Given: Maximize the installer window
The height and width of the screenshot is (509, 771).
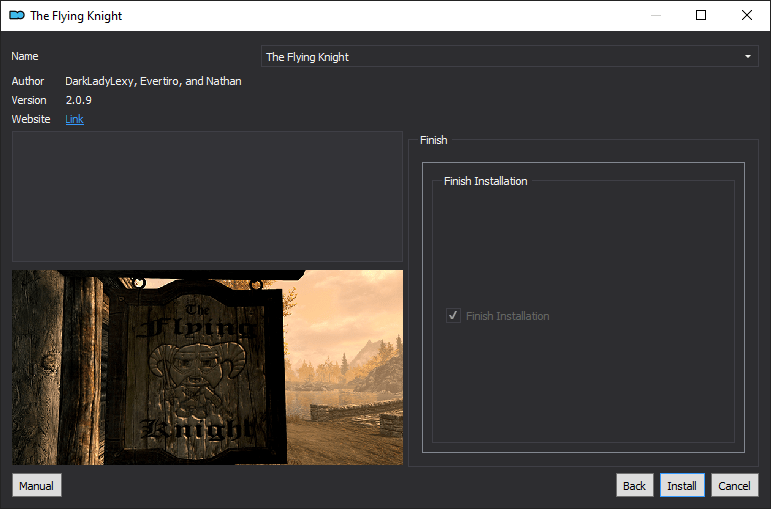Looking at the screenshot, I should (x=701, y=15).
